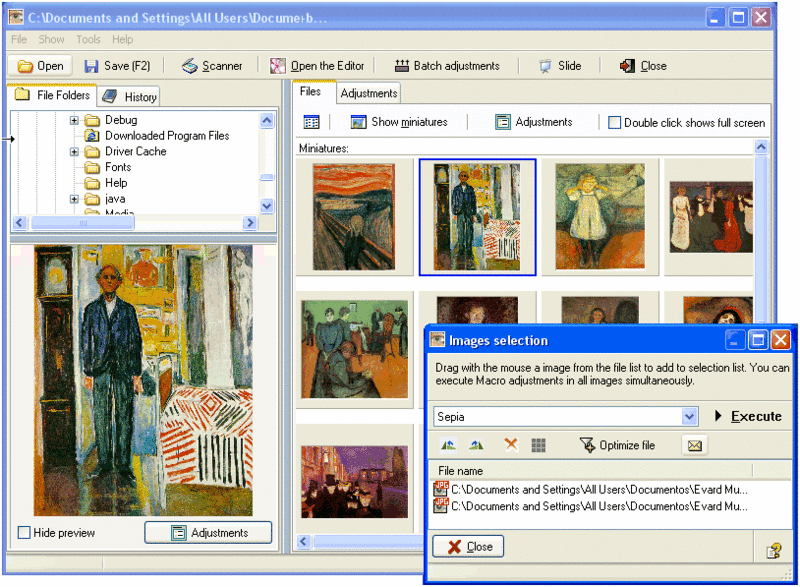Click the envelope email icon
Screen dimensions: 800x587
694,446
